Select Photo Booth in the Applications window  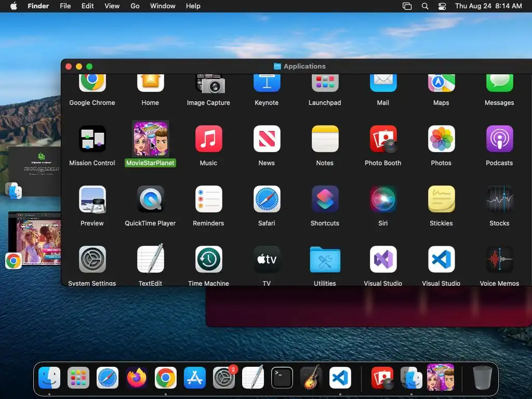pos(383,138)
